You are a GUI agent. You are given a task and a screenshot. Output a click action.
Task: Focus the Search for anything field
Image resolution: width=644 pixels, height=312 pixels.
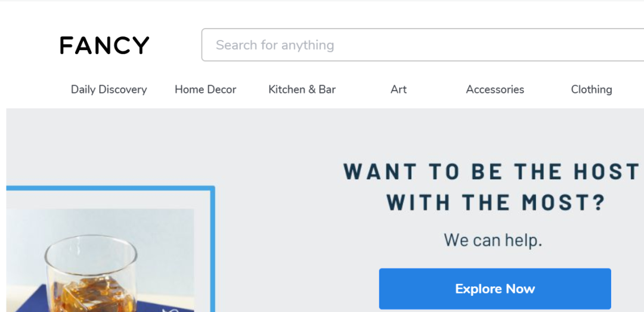[423, 45]
